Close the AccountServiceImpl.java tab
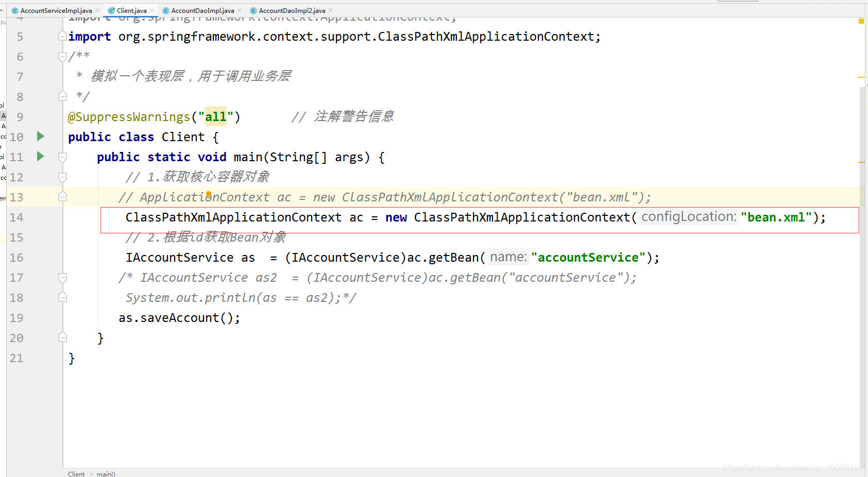This screenshot has width=868, height=477. pos(97,10)
